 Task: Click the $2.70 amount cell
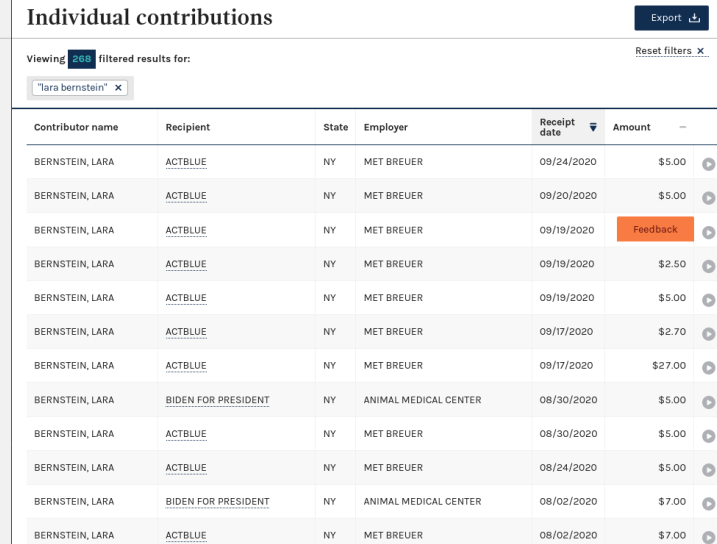(672, 331)
